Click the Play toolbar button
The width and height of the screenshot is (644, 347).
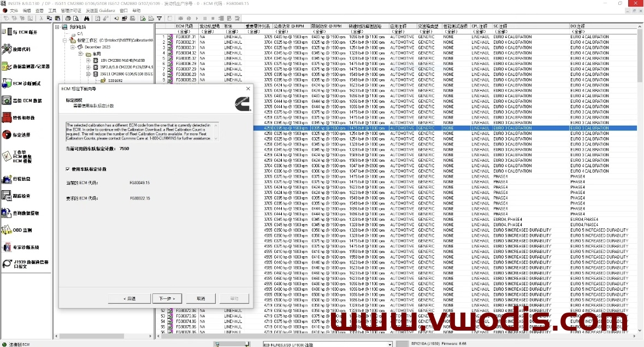click(197, 19)
